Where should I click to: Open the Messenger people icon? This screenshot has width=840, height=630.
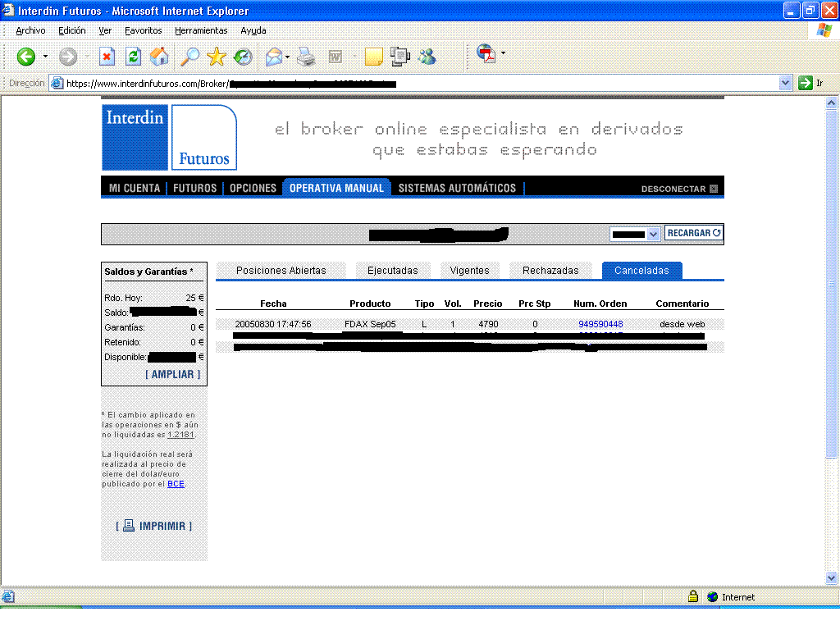(x=427, y=57)
